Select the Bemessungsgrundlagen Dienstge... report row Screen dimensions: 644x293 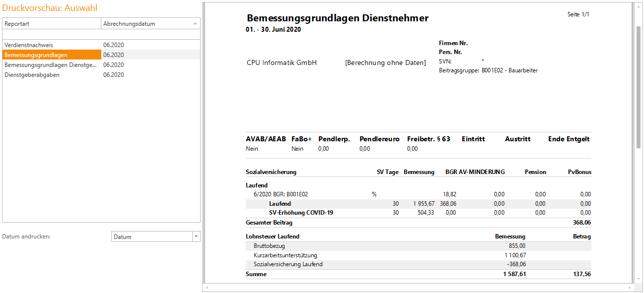coord(101,65)
